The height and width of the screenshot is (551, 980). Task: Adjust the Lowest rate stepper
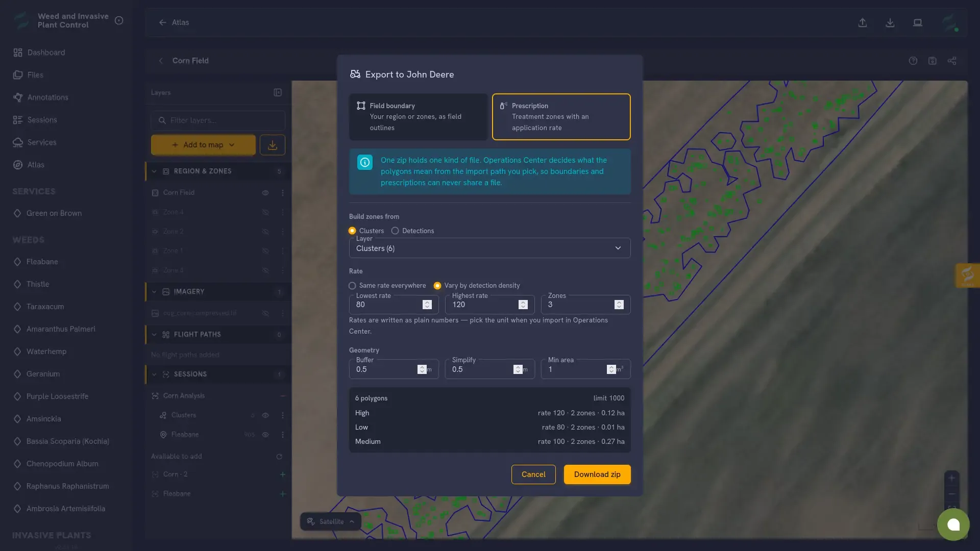click(x=427, y=305)
